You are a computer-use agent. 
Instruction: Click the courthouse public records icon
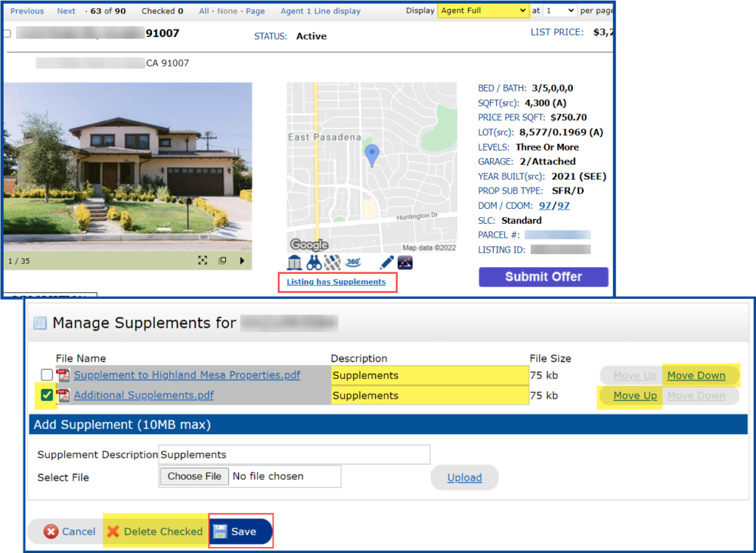click(x=295, y=262)
